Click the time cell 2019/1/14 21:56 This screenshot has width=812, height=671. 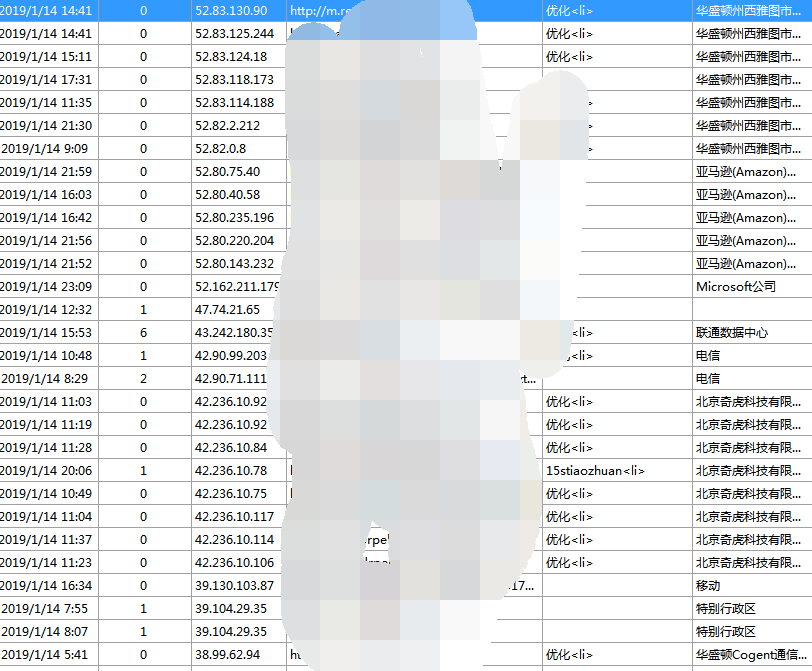[x=46, y=241]
